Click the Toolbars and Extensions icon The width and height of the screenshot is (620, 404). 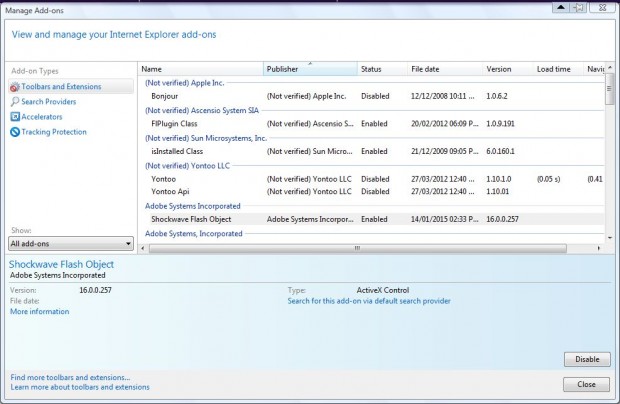15,87
